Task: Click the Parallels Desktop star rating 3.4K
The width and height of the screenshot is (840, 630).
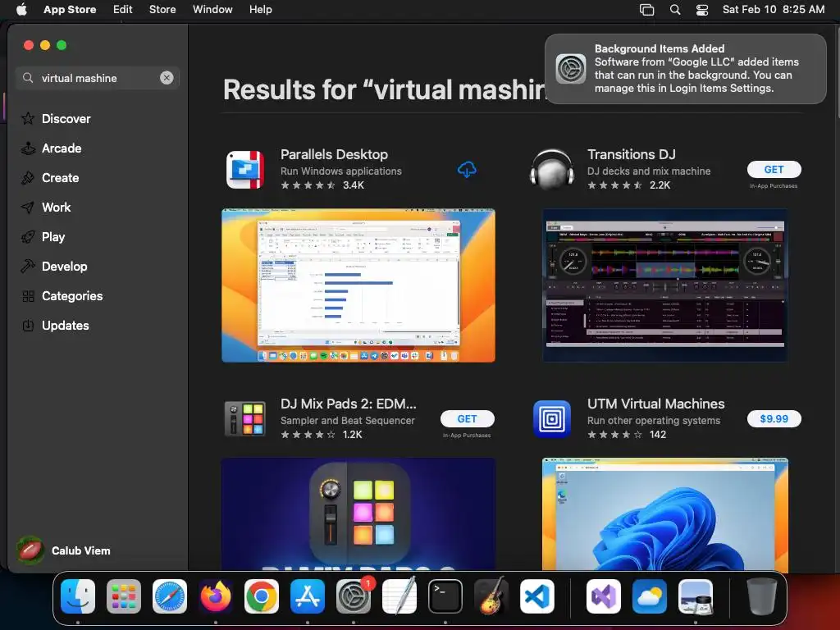Action: point(322,185)
